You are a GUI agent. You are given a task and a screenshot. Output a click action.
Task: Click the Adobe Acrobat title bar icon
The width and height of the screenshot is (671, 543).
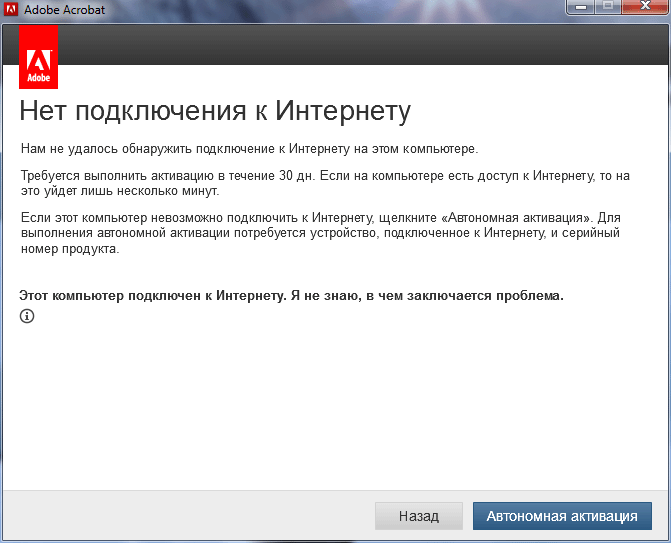(11, 9)
